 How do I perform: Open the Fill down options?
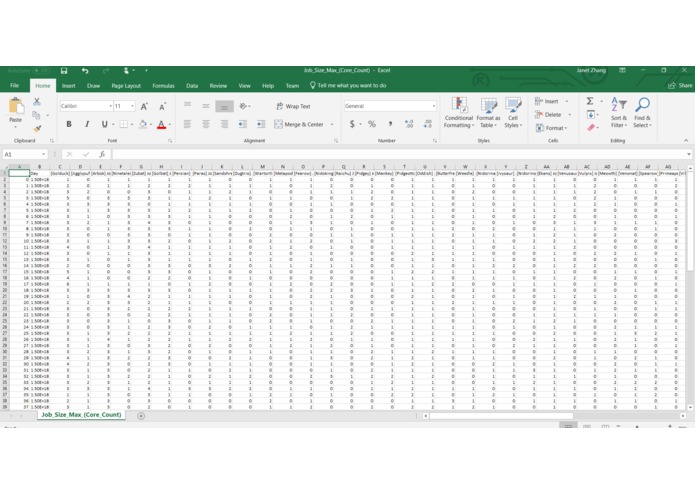pos(591,115)
